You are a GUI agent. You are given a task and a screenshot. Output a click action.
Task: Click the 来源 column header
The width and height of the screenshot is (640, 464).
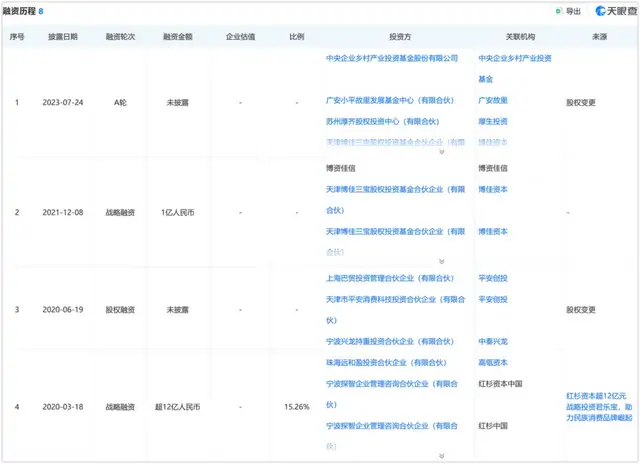pos(599,37)
